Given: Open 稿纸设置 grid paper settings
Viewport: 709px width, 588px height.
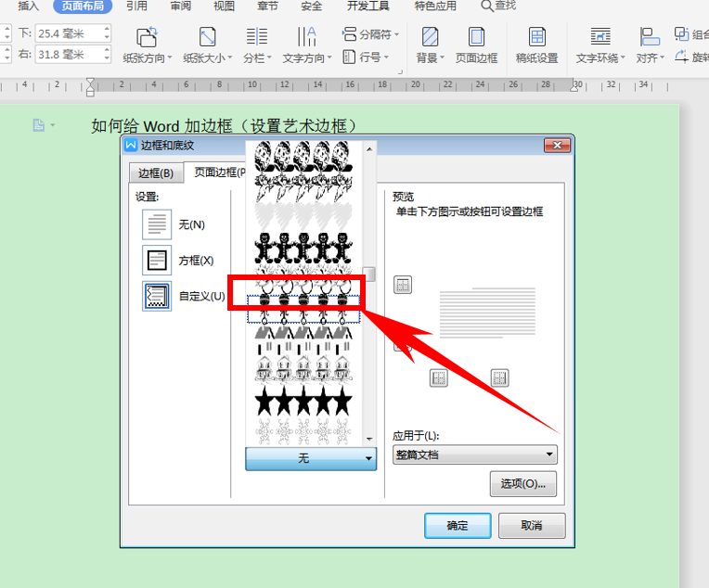Looking at the screenshot, I should click(536, 45).
